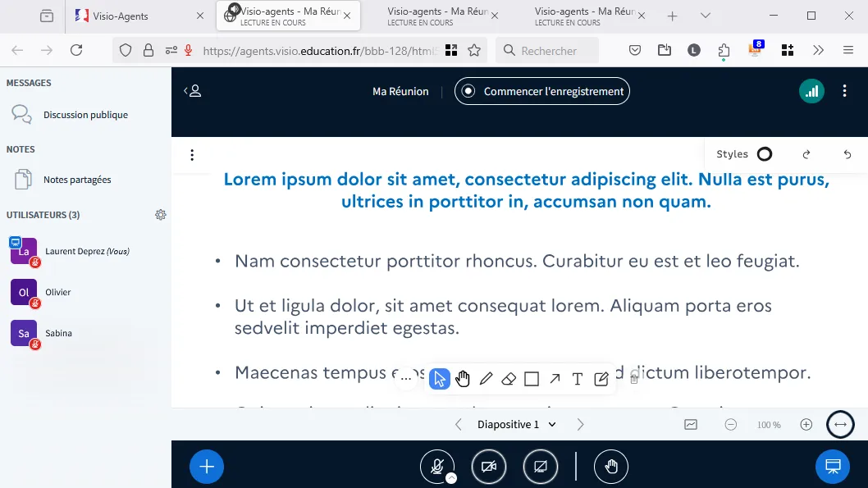Click the whiteboard delete trash icon

click(634, 380)
